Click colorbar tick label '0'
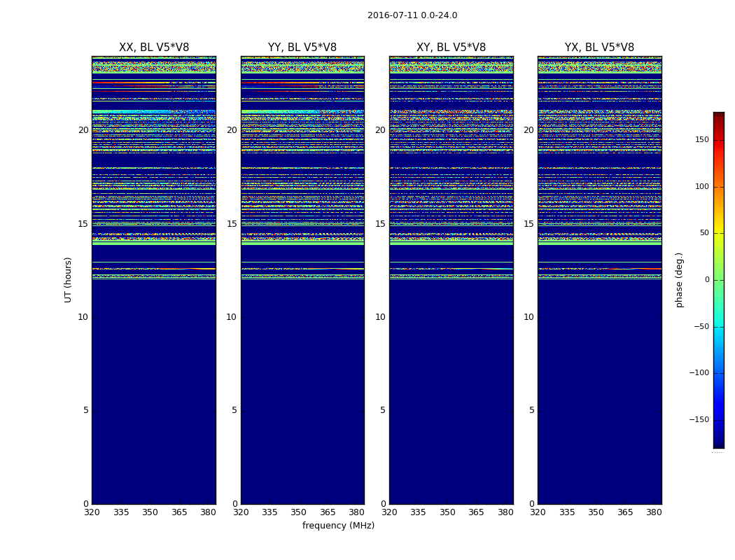735x560 pixels. click(x=707, y=280)
